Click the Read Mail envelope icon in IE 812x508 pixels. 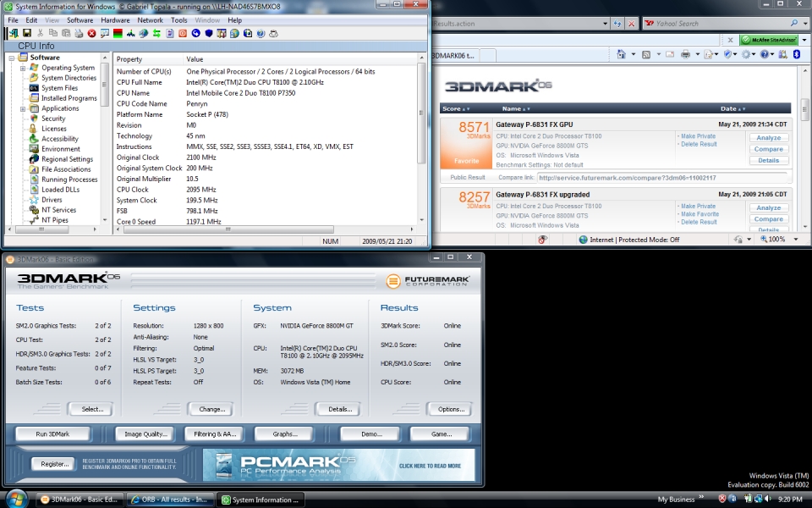[x=670, y=54]
